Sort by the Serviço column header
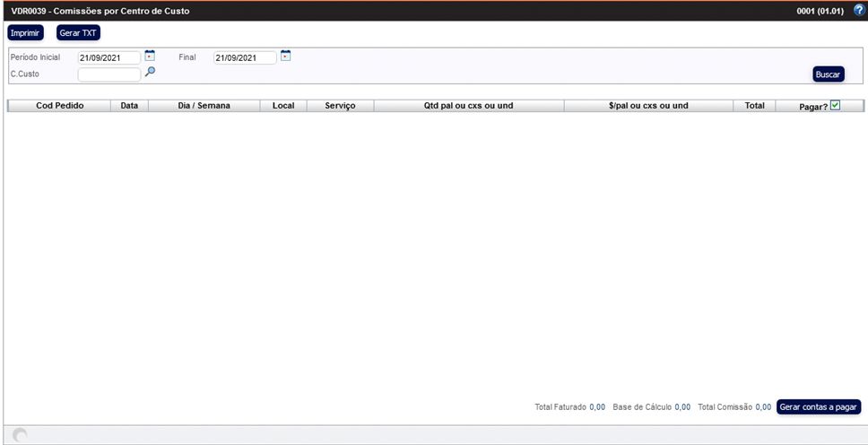The image size is (868, 445). 340,106
